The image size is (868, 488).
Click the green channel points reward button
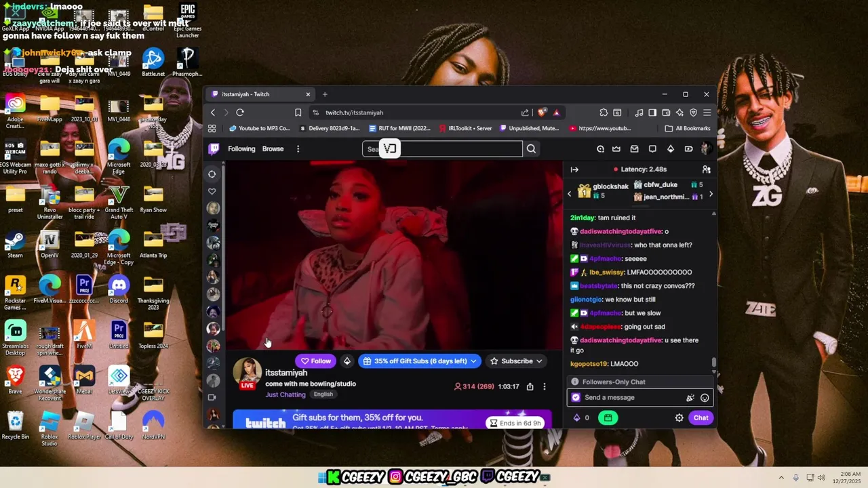click(x=608, y=418)
